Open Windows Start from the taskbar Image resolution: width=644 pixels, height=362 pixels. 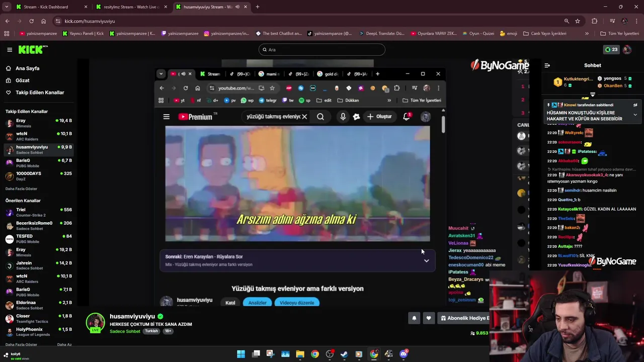[241, 354]
